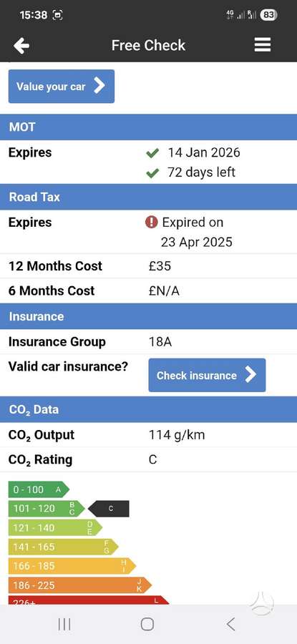Image resolution: width=297 pixels, height=644 pixels.
Task: Tap the Android back navigation button
Action: [231, 624]
